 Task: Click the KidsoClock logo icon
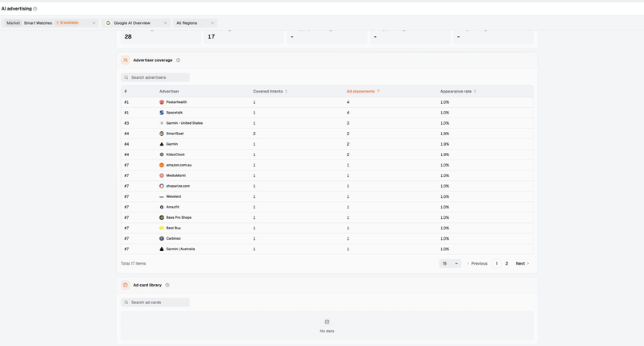[x=162, y=154]
